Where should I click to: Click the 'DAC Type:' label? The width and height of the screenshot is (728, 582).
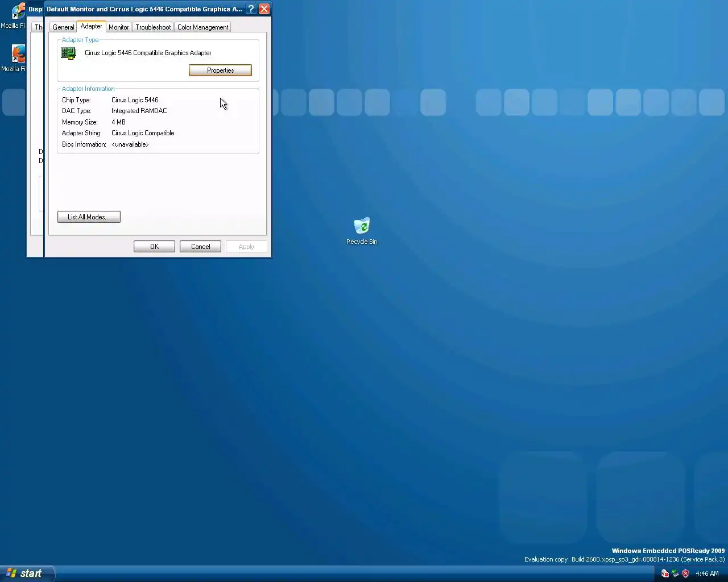click(76, 111)
